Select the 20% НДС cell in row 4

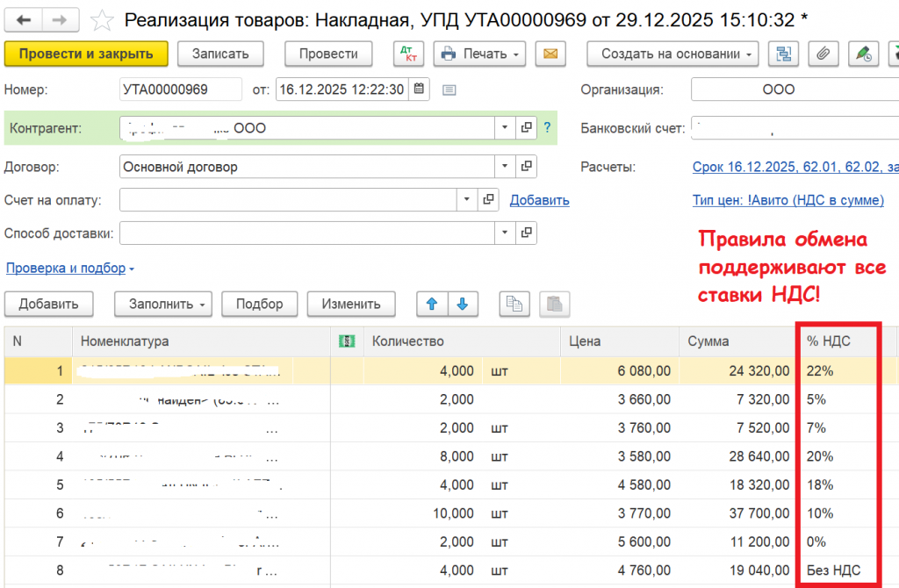click(838, 456)
